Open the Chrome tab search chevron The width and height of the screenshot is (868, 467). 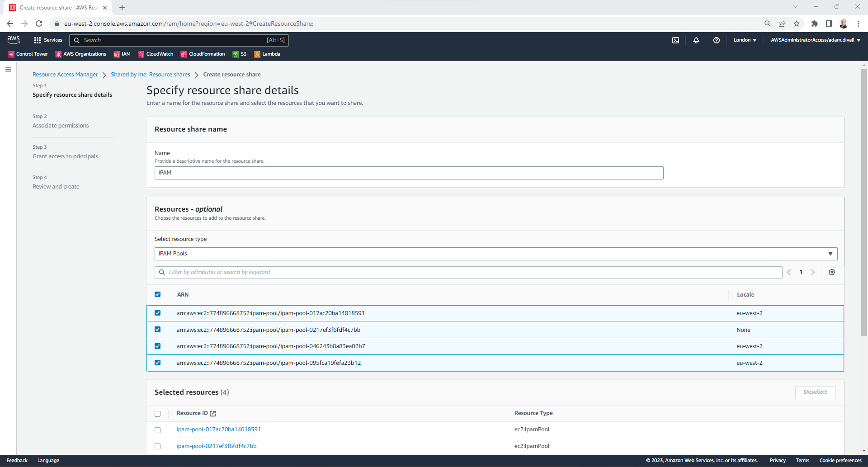pyautogui.click(x=795, y=7)
